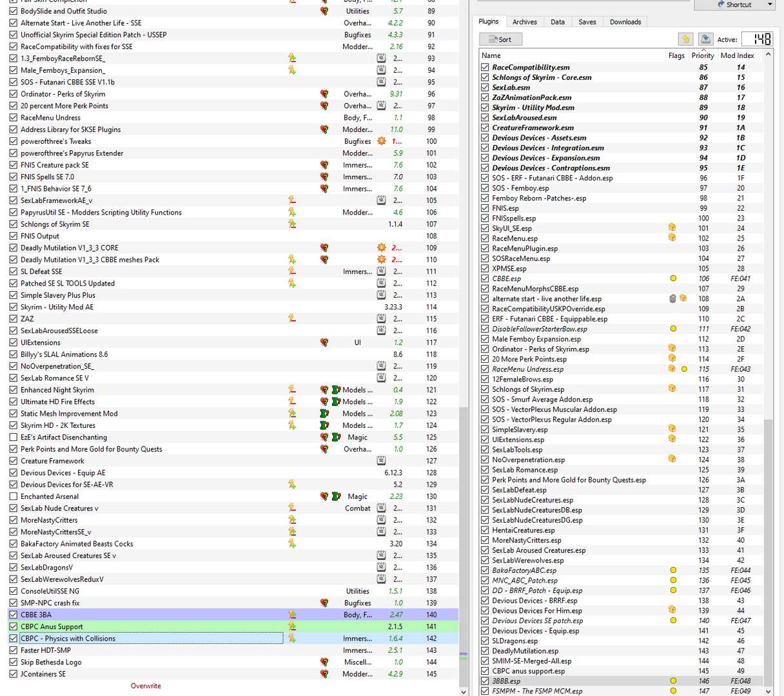This screenshot has width=784, height=696.
Task: Select Devious Devices - Integration.esm plugin row
Action: (x=622, y=148)
